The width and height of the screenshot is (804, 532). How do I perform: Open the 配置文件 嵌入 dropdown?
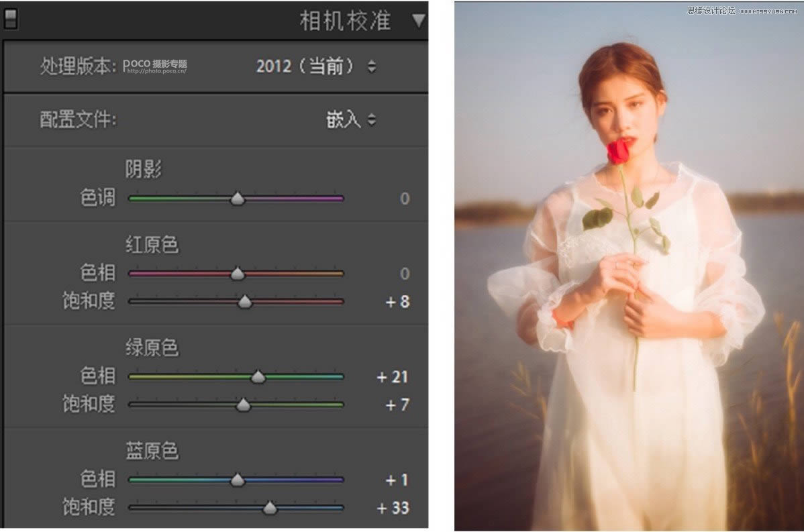(351, 119)
